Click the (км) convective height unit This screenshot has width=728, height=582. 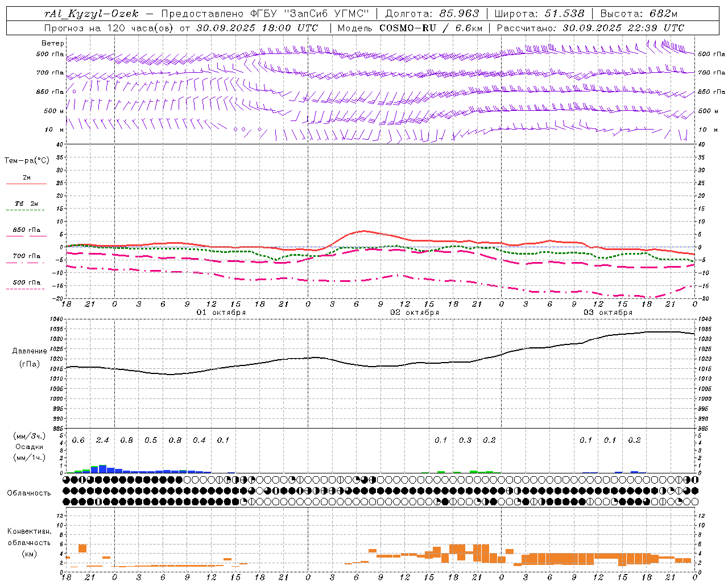(29, 553)
